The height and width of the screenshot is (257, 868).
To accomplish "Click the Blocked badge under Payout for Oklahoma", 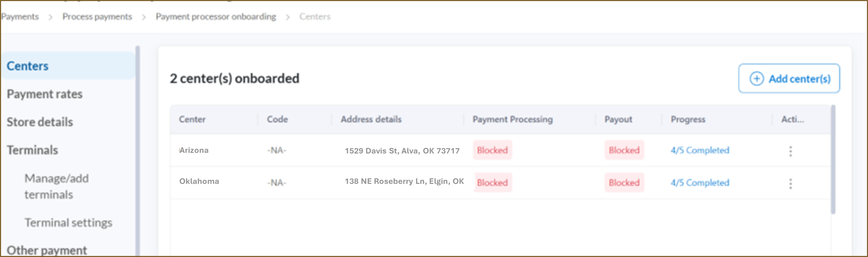I will (x=624, y=183).
